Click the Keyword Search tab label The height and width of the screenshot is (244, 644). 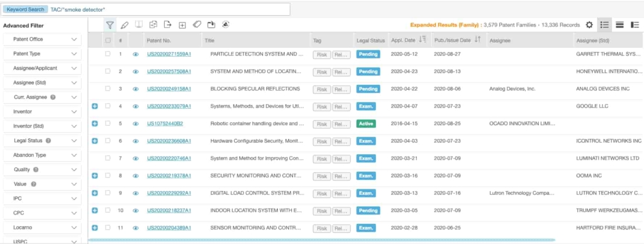coord(25,9)
